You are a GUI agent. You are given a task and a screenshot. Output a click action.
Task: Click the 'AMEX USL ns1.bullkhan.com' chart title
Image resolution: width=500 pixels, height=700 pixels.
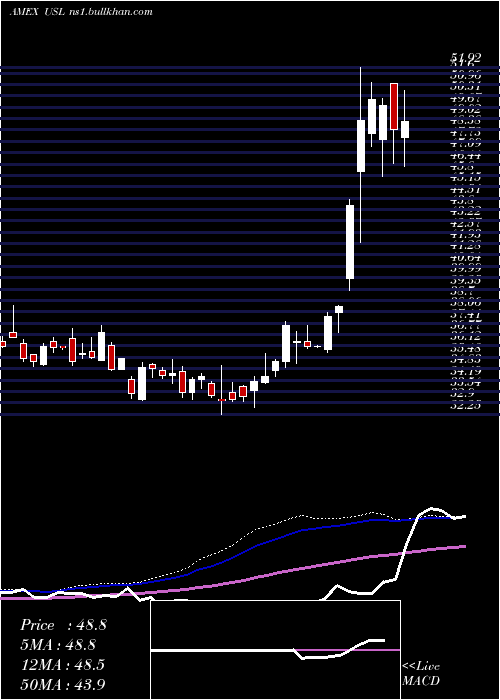(81, 12)
